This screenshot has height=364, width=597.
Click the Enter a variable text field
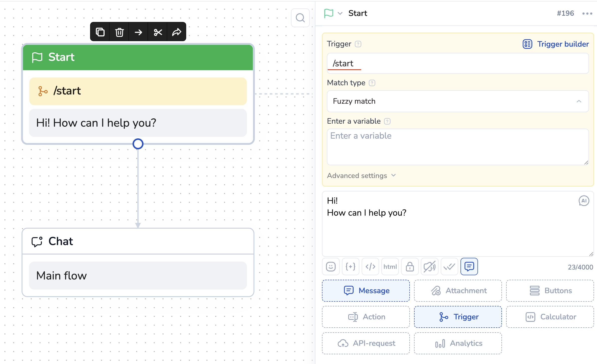[458, 147]
